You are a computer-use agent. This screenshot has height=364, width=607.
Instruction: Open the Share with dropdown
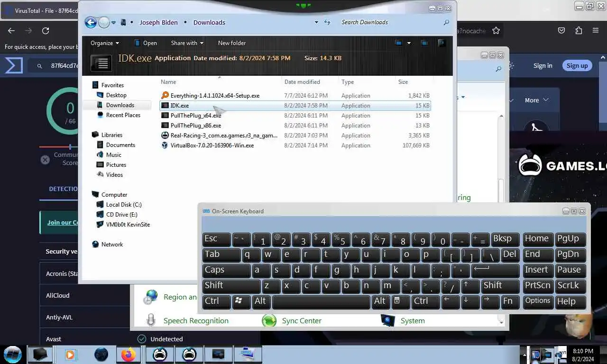(x=187, y=43)
